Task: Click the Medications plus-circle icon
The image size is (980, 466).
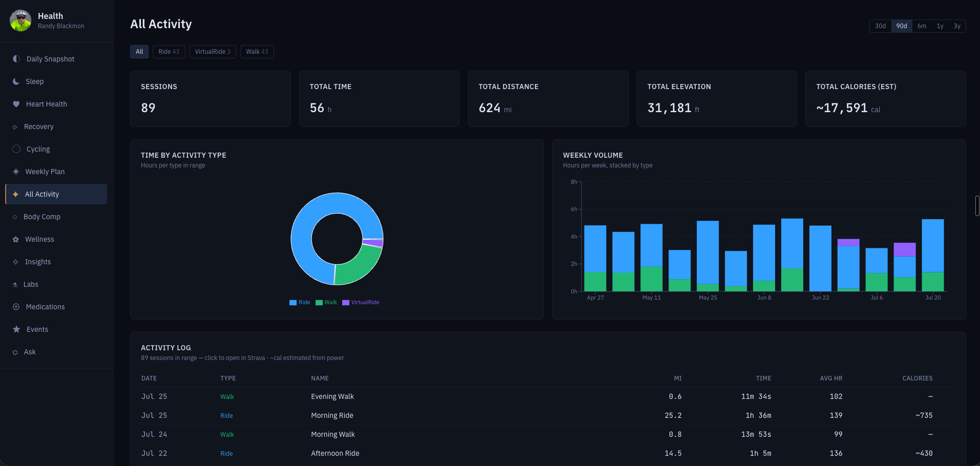Action: [16, 307]
